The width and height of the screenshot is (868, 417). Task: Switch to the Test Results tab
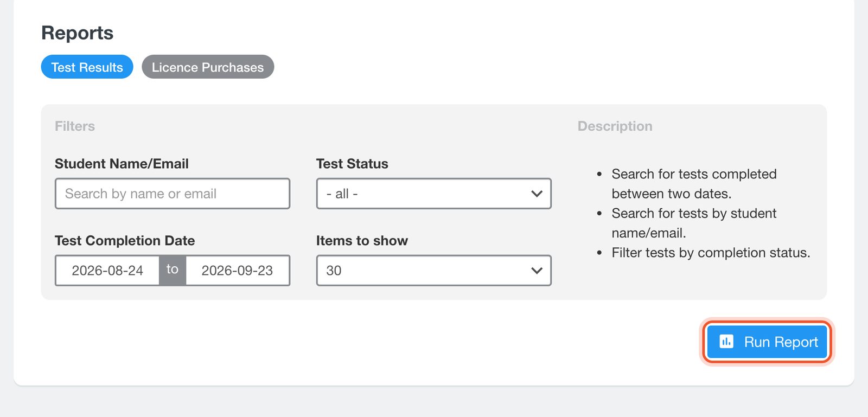(87, 67)
